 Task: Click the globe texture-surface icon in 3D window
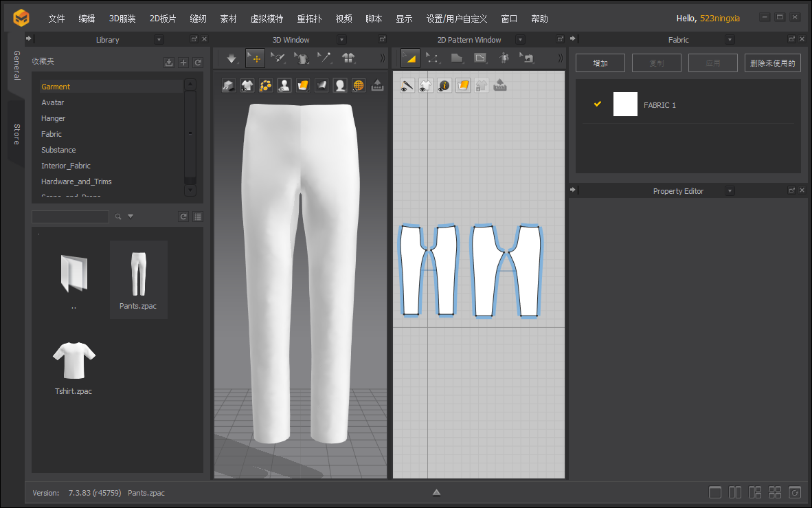[x=359, y=85]
